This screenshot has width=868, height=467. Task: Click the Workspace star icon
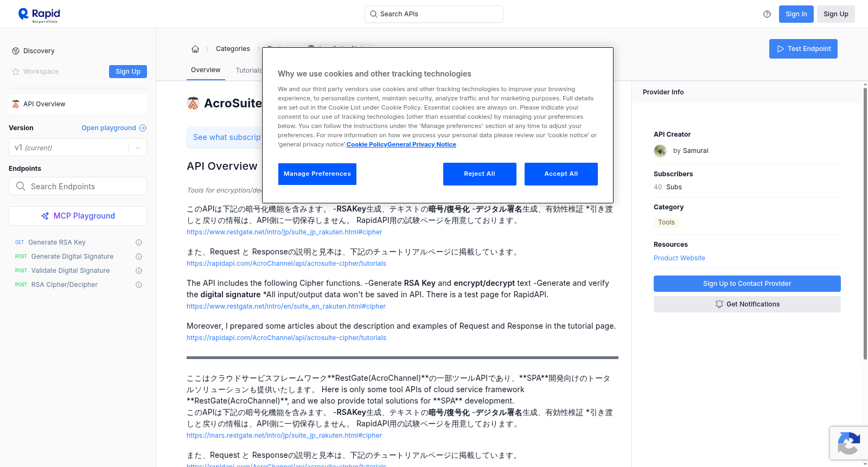[x=16, y=72]
